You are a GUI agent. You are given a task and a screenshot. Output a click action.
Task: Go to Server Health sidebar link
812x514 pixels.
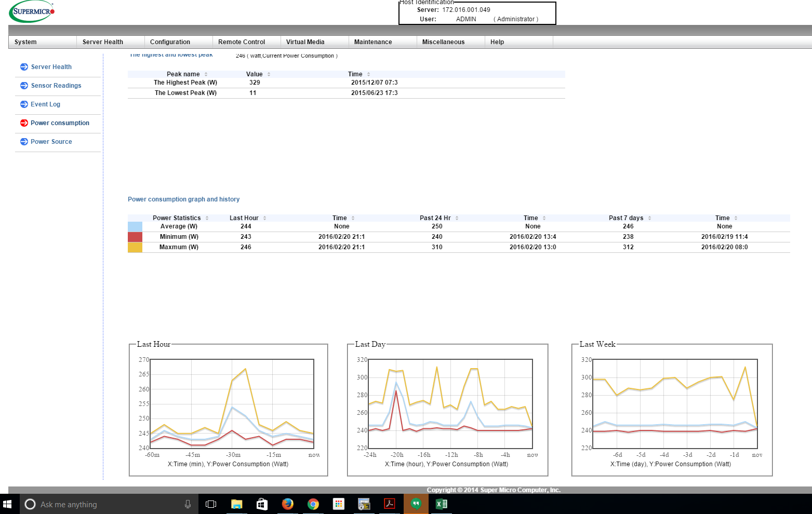click(x=51, y=67)
